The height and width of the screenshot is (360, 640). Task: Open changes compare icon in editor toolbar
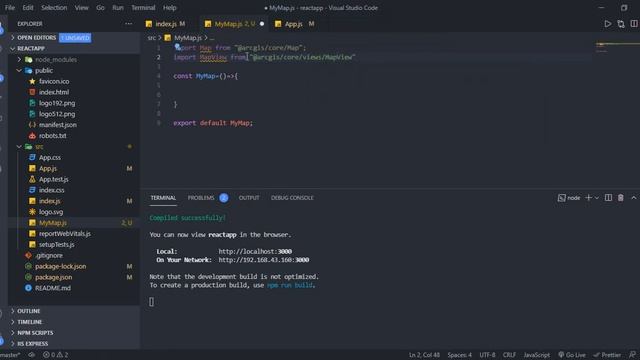coord(621,24)
